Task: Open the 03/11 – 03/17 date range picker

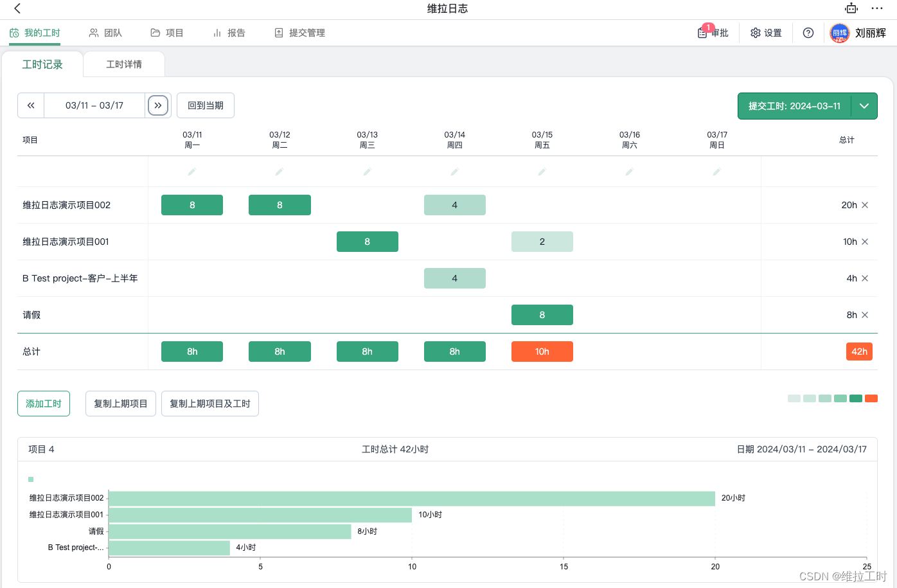Action: (94, 105)
